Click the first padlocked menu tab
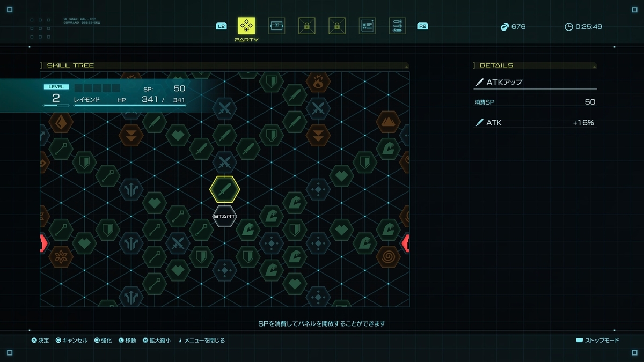 coord(307,26)
